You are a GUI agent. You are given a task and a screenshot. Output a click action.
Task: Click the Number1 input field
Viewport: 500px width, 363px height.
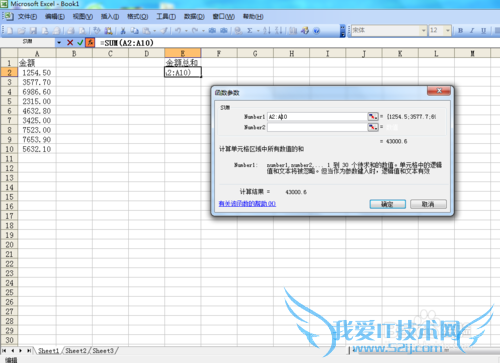pos(317,117)
